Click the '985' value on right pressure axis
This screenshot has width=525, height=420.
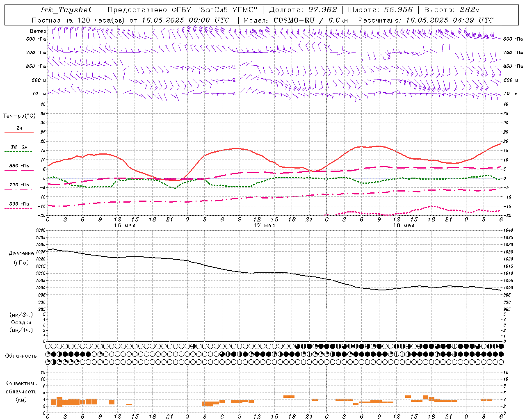tap(507, 310)
